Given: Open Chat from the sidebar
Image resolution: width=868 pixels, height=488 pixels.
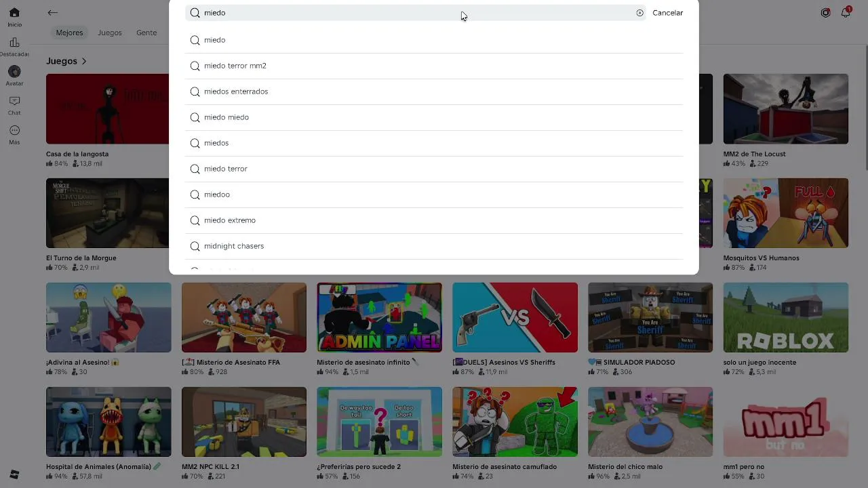Looking at the screenshot, I should click(x=14, y=106).
